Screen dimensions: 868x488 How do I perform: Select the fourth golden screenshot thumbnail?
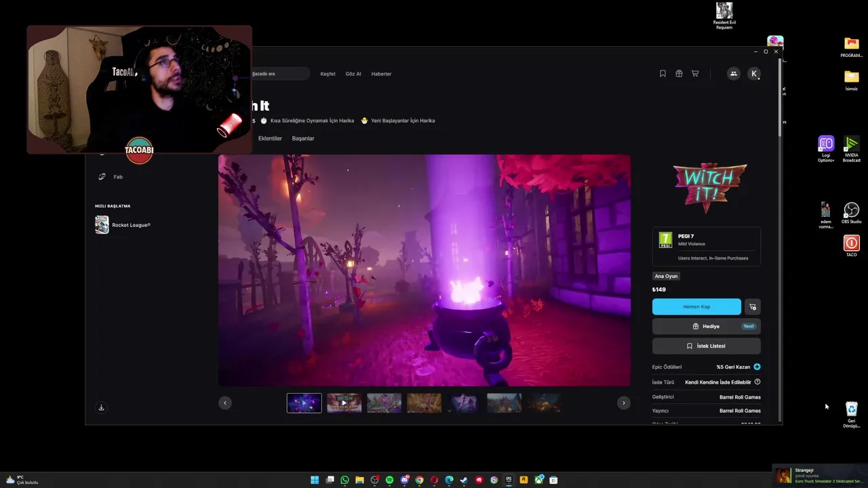pos(425,403)
